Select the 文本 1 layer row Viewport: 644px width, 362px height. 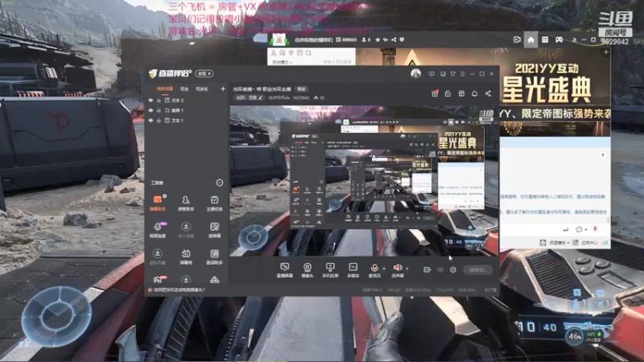tap(187, 120)
